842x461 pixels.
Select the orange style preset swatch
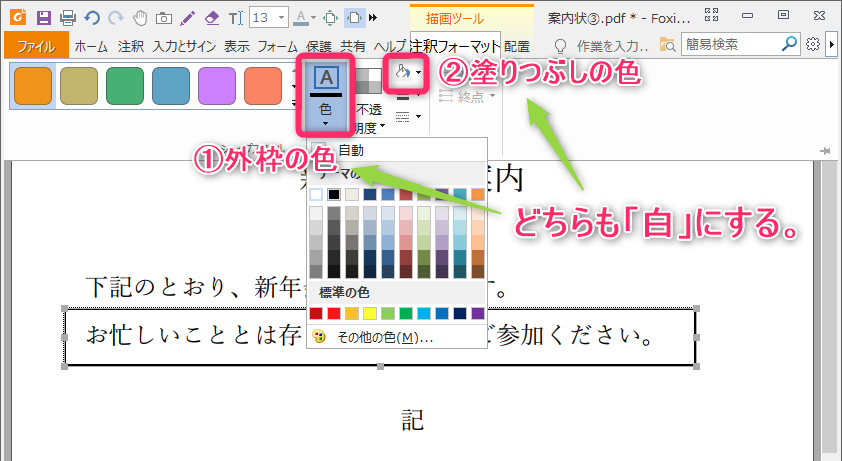point(33,87)
